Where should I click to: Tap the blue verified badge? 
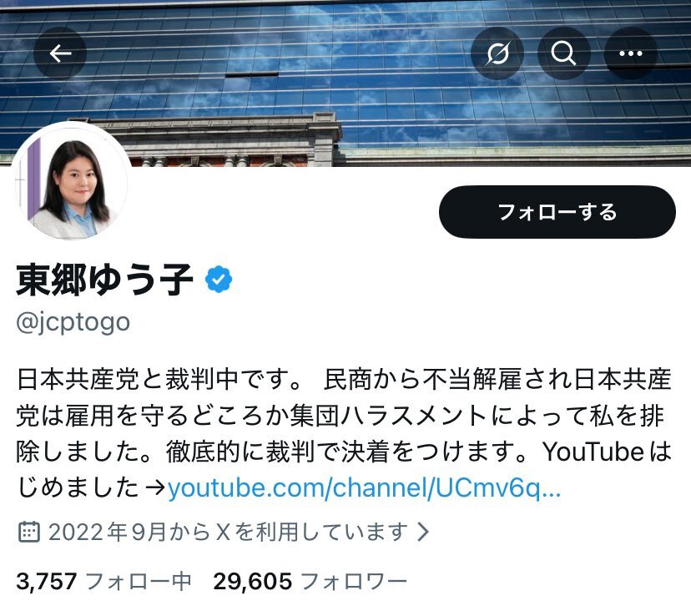tap(219, 279)
